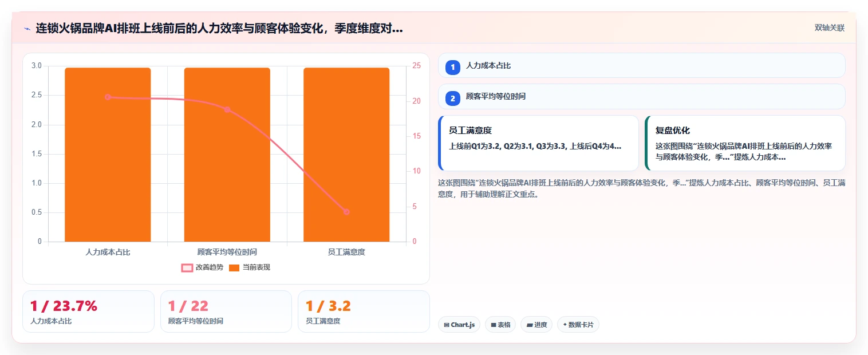Click the number 1 badge for 人力成本占比

coord(453,67)
